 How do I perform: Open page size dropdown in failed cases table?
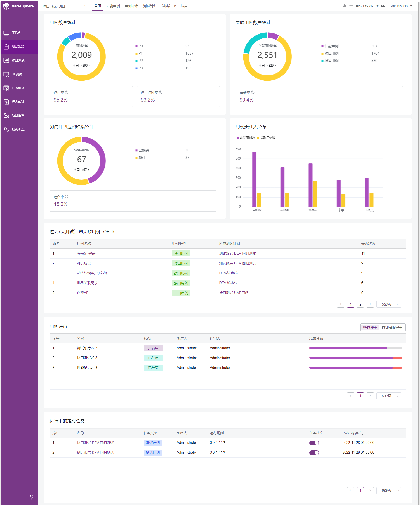coord(388,304)
